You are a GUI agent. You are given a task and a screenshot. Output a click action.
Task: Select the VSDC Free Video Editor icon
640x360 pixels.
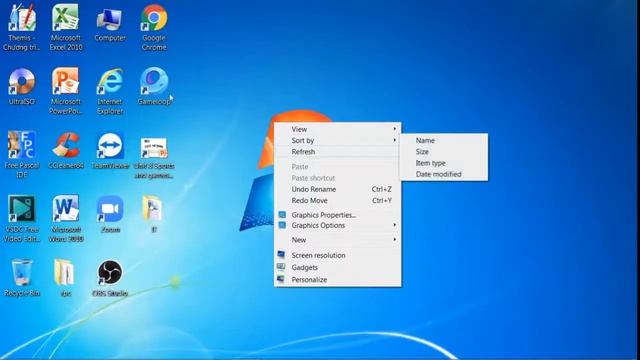click(x=22, y=218)
